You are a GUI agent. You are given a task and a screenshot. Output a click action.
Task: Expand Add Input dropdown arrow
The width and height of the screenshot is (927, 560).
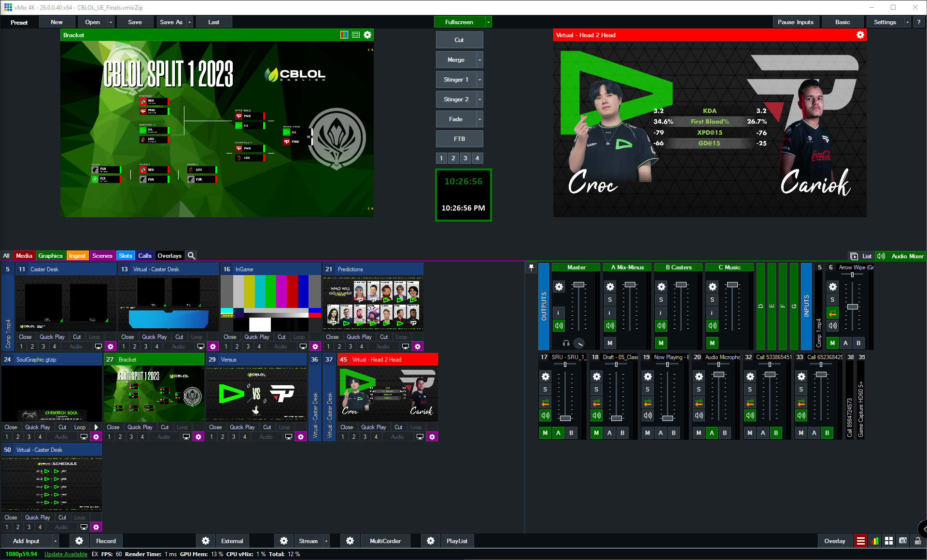(56, 541)
